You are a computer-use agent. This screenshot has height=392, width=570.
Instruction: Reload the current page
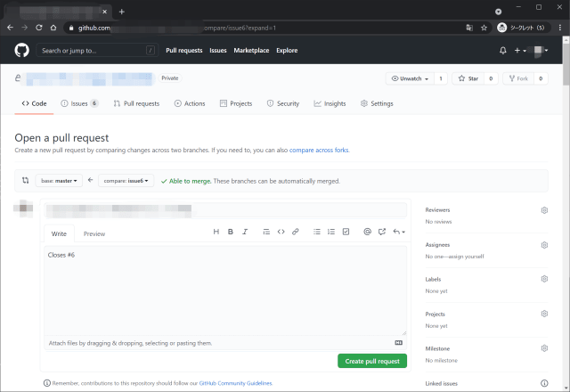tap(39, 28)
